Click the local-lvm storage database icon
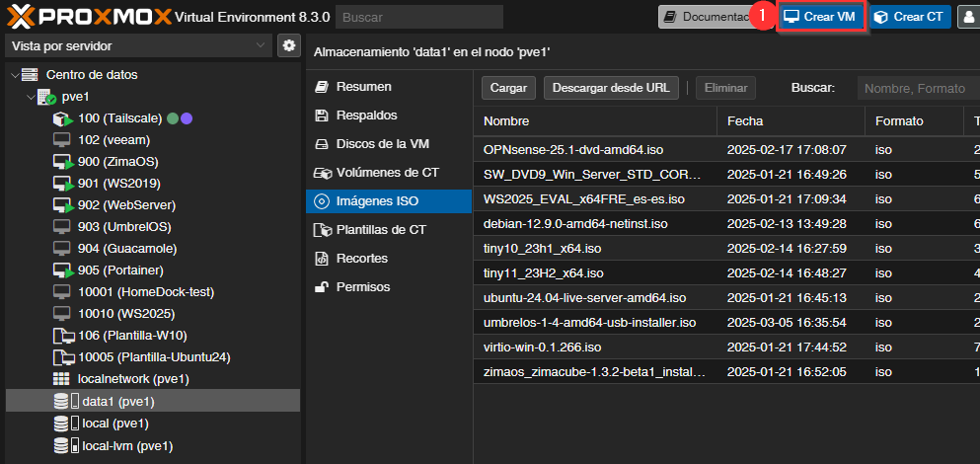 [x=60, y=446]
